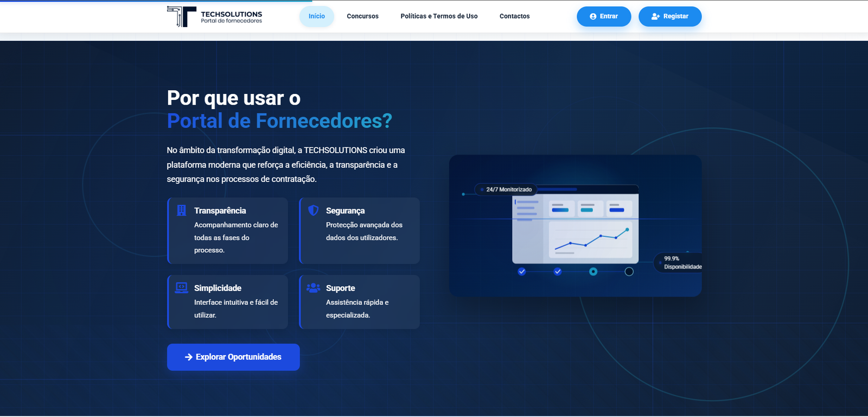Click the add-user icon in Registar button
The image size is (868, 417).
pos(655,16)
